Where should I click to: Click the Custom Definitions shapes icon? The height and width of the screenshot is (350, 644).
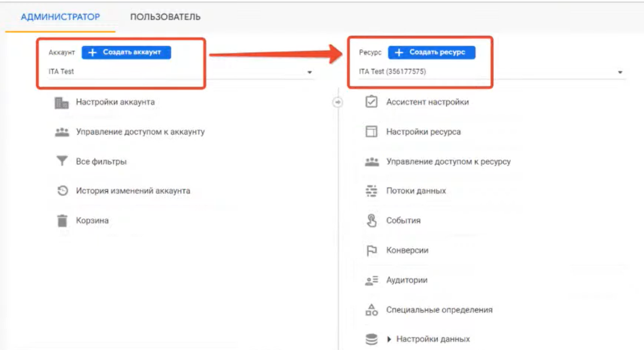[371, 310]
